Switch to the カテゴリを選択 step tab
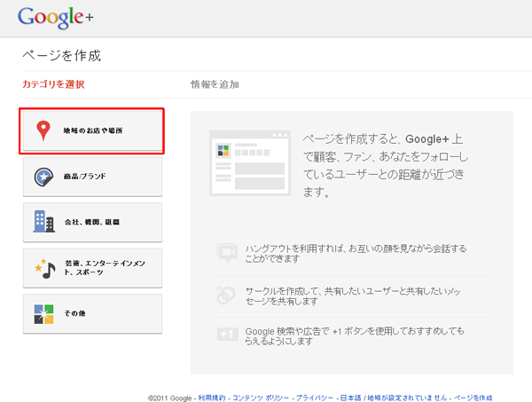532x402 pixels. (53, 84)
